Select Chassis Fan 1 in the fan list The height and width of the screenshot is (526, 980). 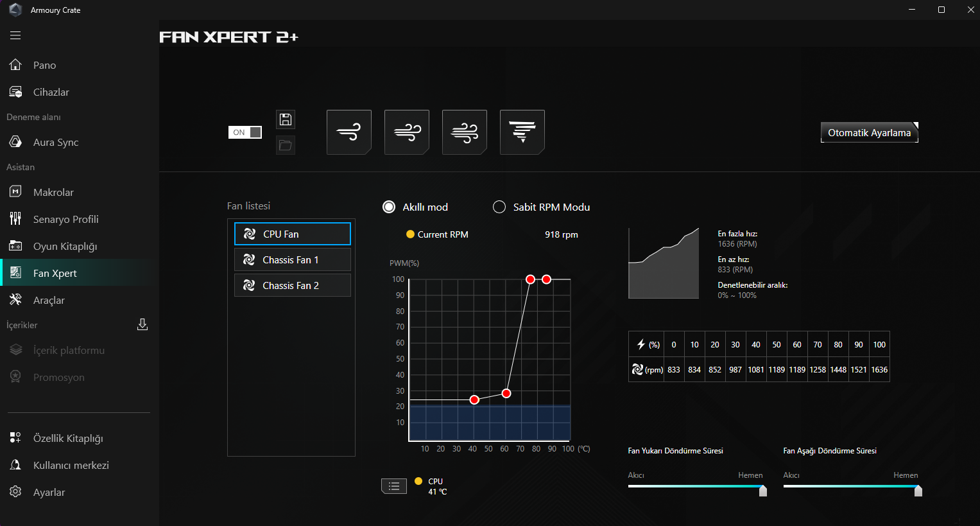click(293, 259)
